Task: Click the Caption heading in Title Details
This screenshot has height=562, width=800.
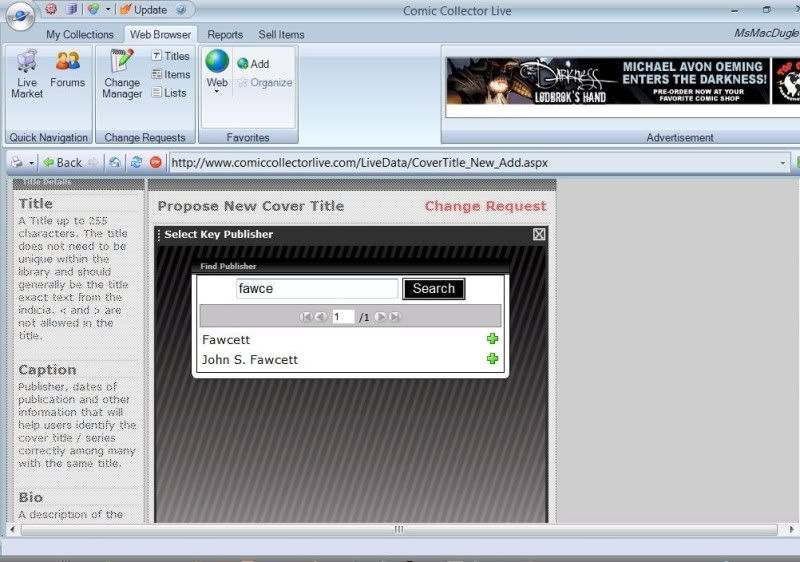Action: (47, 370)
